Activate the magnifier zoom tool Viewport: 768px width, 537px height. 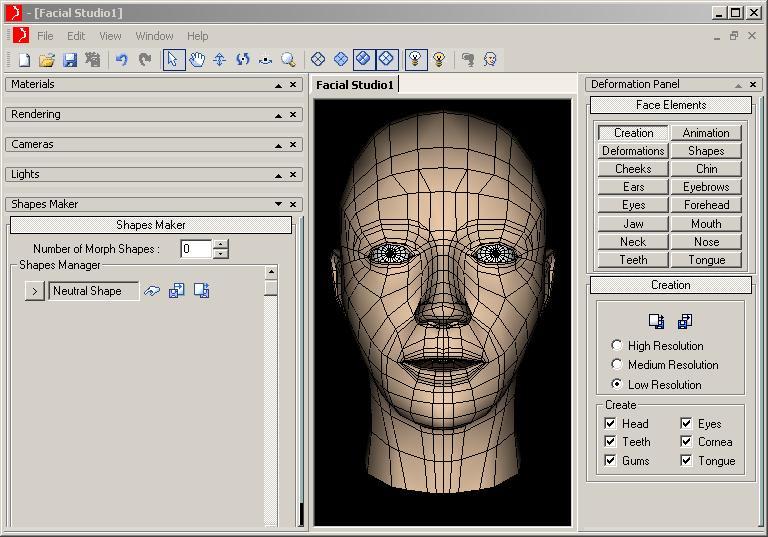pyautogui.click(x=288, y=60)
